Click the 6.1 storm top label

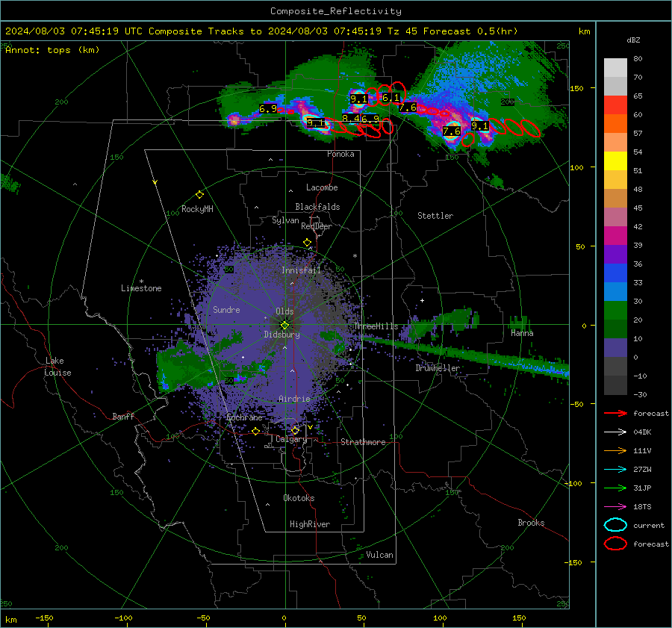point(391,98)
